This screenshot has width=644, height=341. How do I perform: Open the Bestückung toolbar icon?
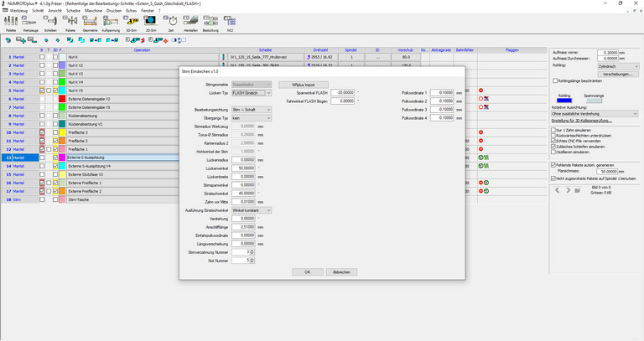click(x=210, y=21)
